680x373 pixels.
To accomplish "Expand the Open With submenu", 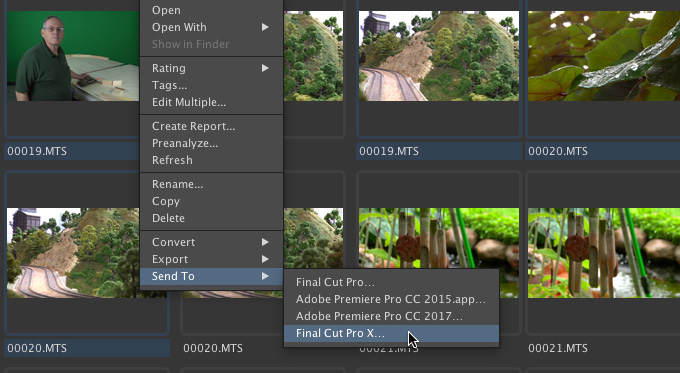I will point(211,27).
